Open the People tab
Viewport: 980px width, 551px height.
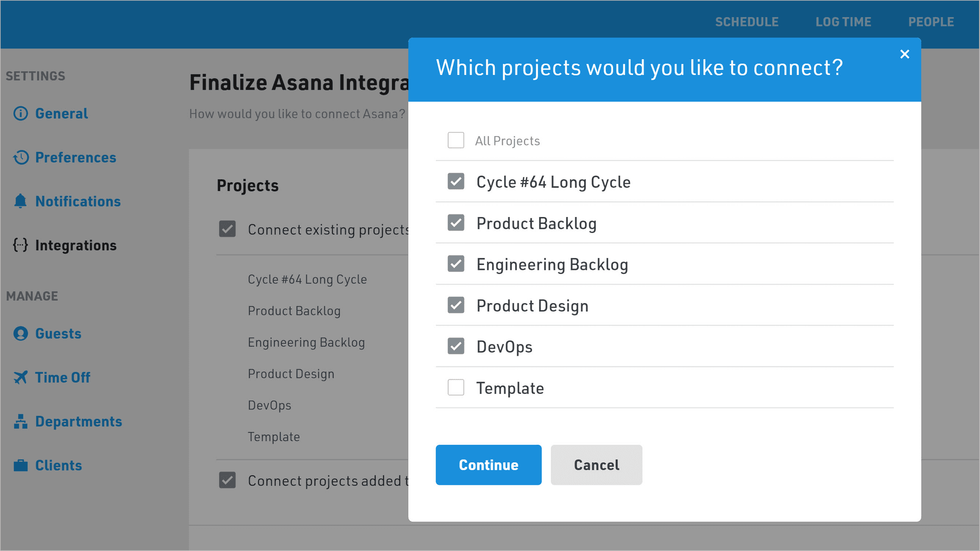[931, 22]
